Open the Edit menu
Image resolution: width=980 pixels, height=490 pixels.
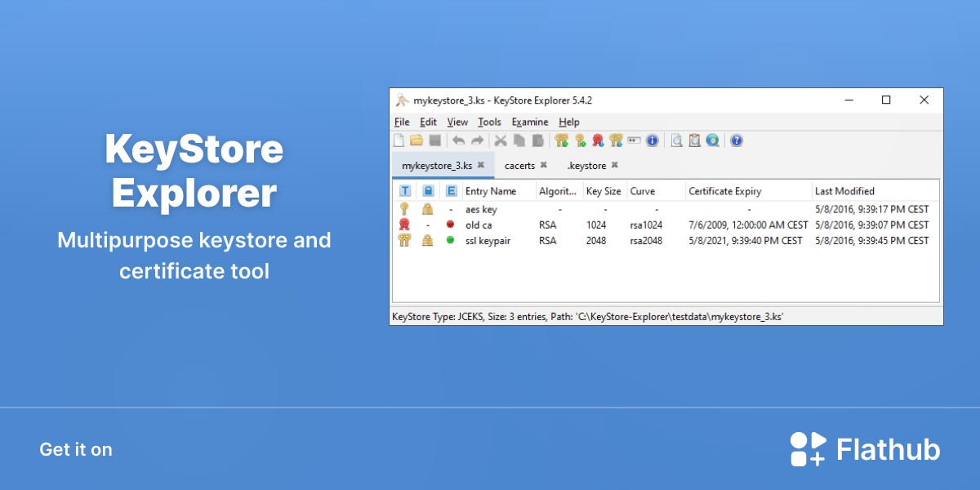coord(429,122)
